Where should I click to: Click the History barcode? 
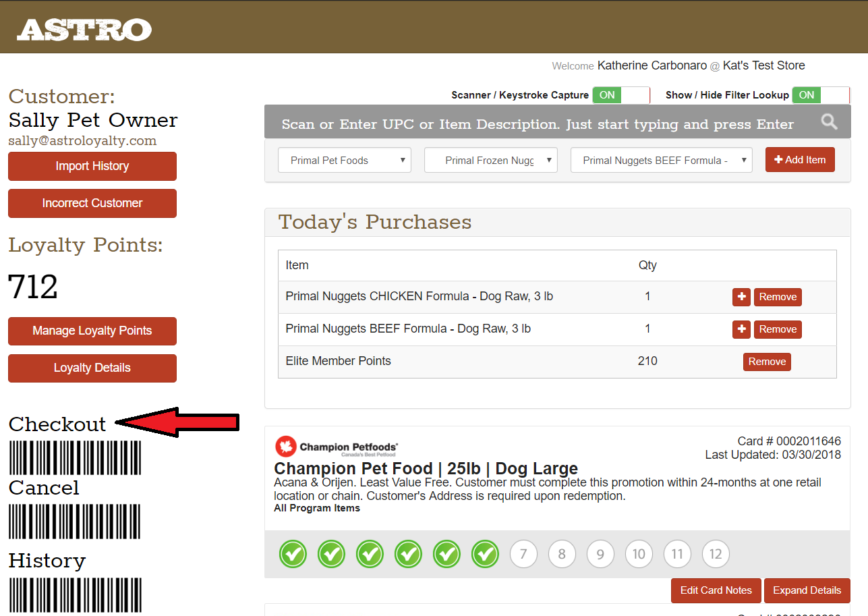[x=75, y=594]
